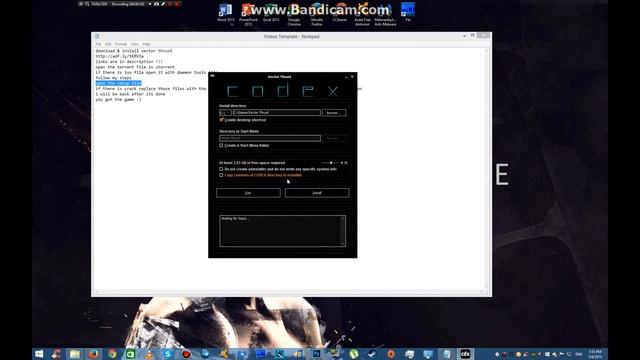Click the log box scrollbar down arrow
640x360 pixels.
pos(342,244)
